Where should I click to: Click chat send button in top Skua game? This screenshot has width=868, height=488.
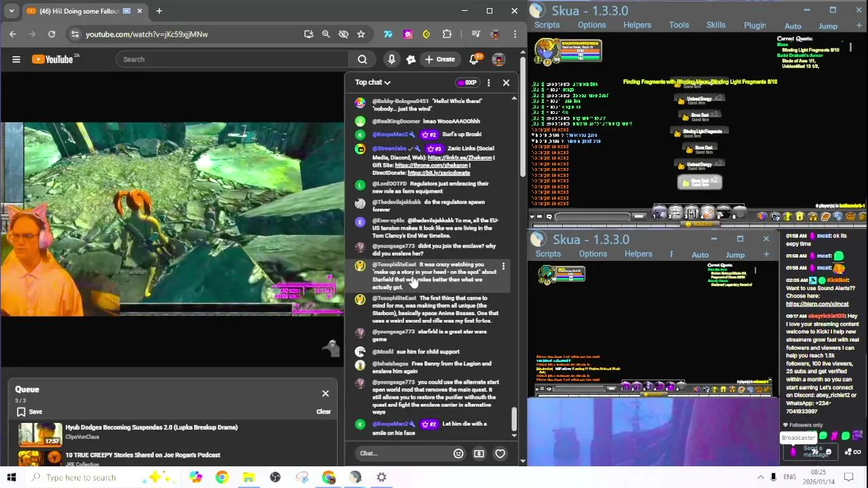tap(638, 217)
